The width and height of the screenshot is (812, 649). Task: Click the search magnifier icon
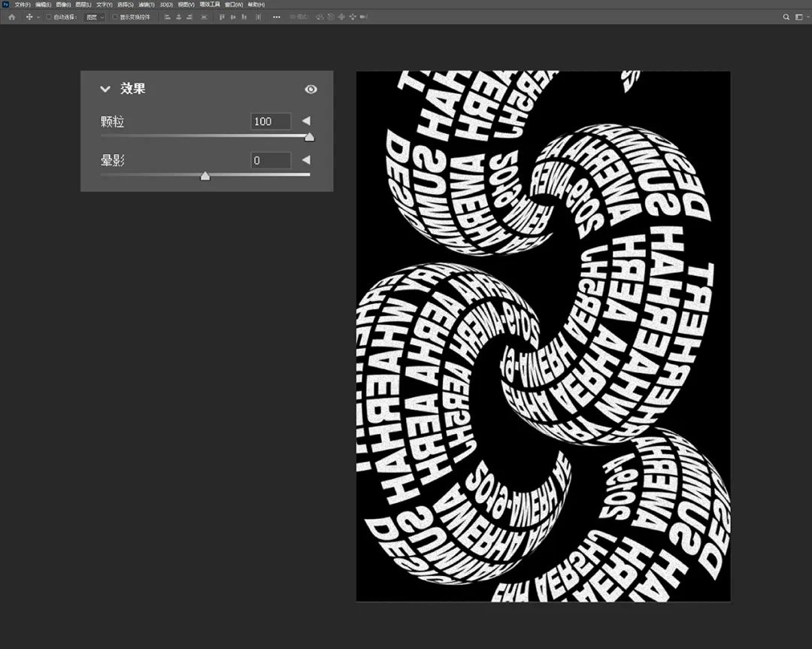coord(786,17)
